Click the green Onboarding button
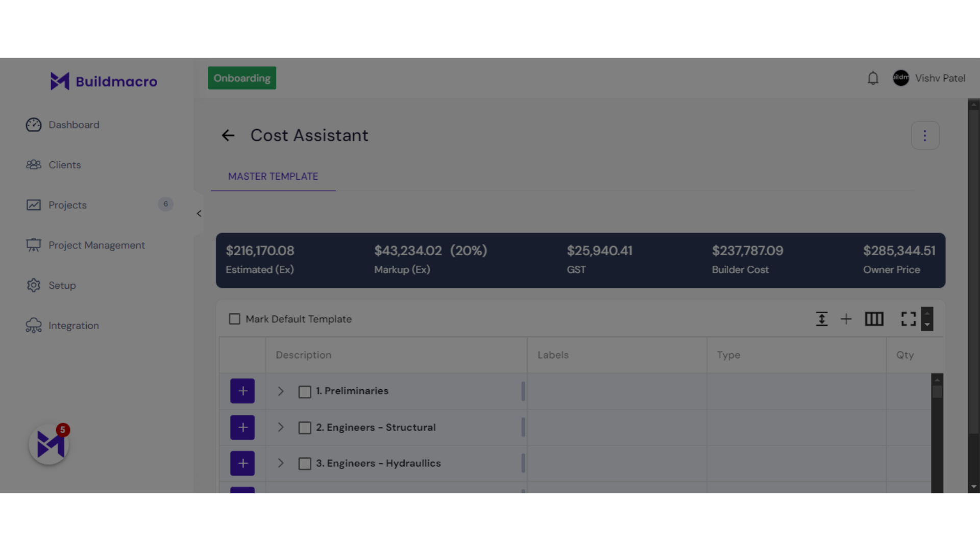980x551 pixels. tap(242, 78)
